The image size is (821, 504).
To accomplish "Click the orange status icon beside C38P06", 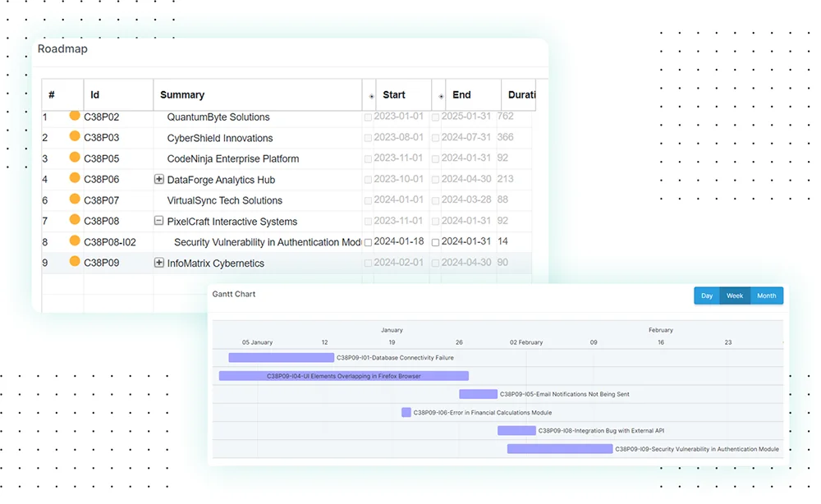I will coord(76,179).
